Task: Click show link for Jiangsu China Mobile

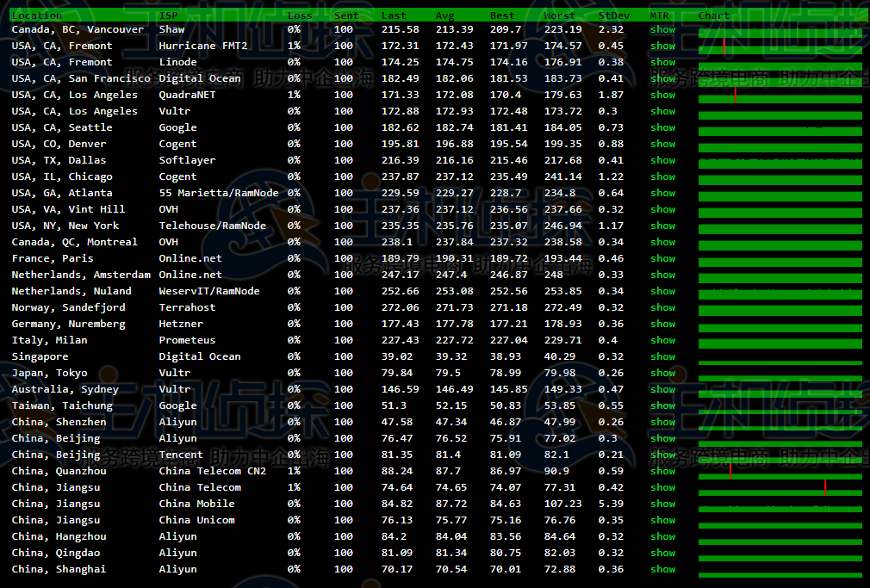Action: (662, 504)
